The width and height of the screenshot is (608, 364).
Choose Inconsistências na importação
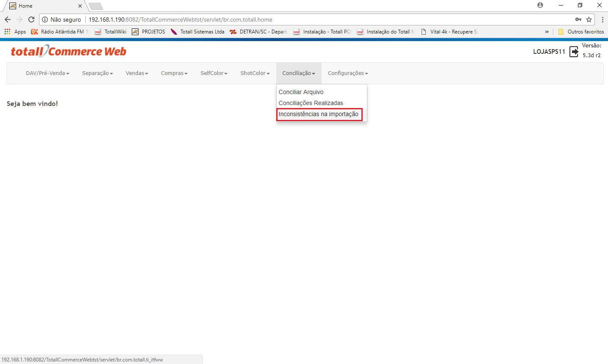pyautogui.click(x=319, y=114)
